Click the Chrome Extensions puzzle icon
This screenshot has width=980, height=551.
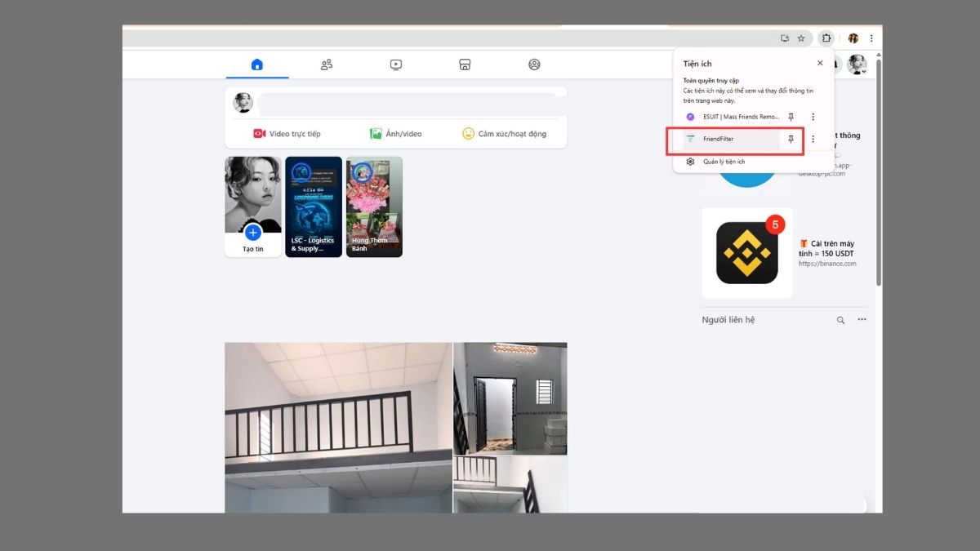826,38
